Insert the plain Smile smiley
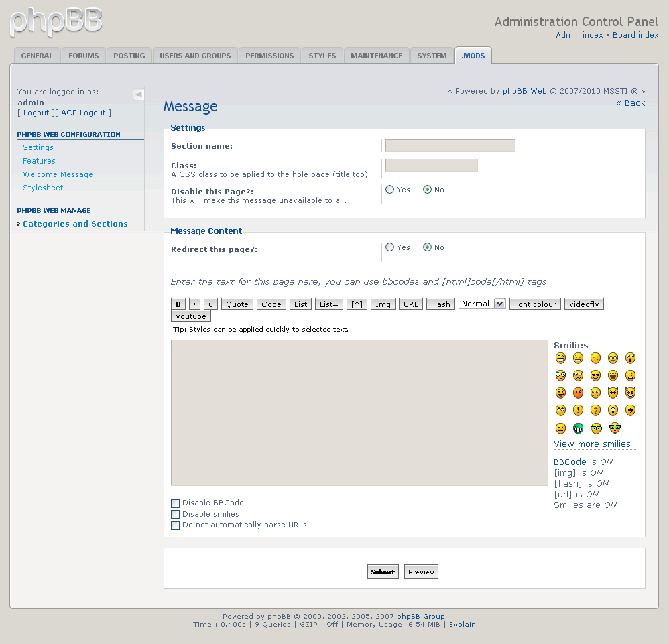 [578, 358]
